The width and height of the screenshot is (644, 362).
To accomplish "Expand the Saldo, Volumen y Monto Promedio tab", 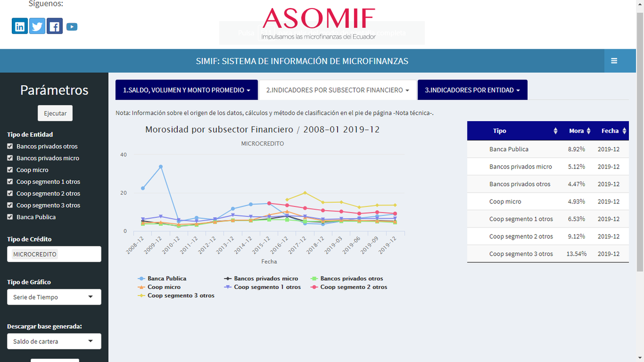I will (x=187, y=90).
